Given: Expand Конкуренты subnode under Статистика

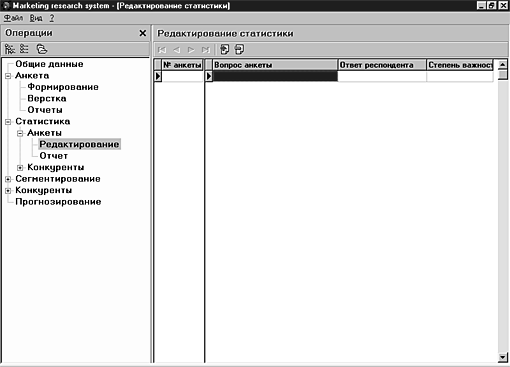Looking at the screenshot, I should point(20,168).
